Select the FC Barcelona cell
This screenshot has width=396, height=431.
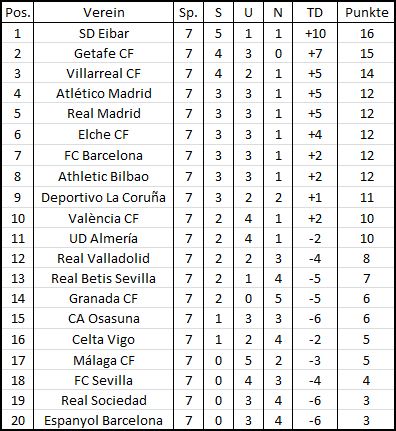pos(103,155)
